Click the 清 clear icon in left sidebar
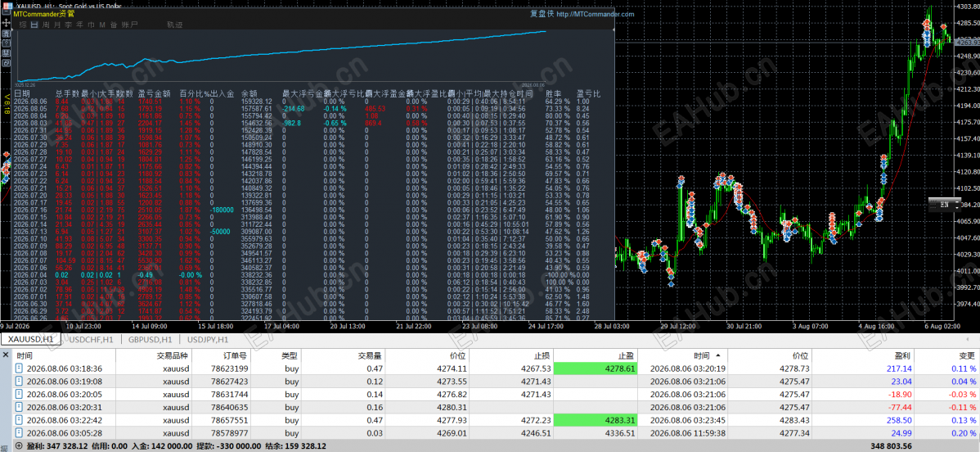The width and height of the screenshot is (980, 452). point(7,34)
